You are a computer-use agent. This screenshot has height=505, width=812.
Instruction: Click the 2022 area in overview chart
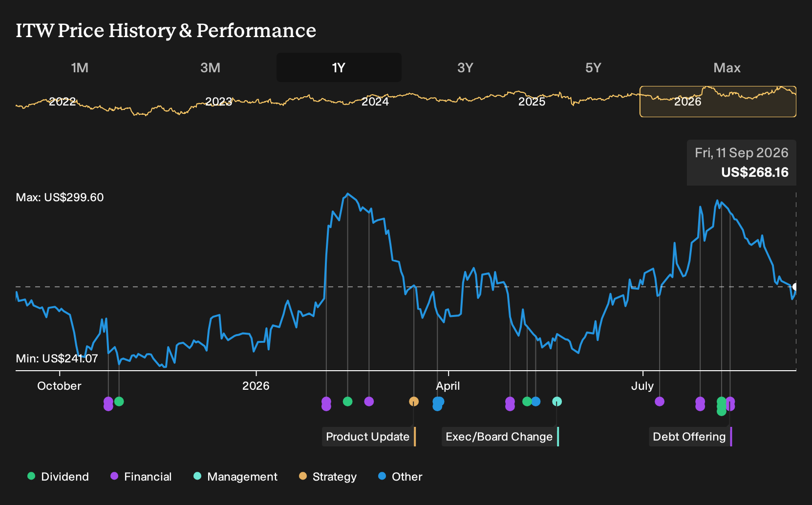pyautogui.click(x=63, y=102)
